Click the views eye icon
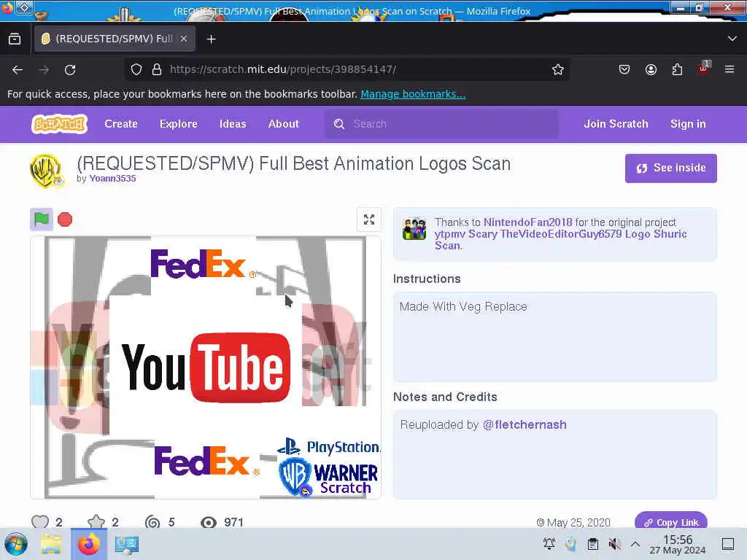Screen dimensions: 747x560 point(208,522)
